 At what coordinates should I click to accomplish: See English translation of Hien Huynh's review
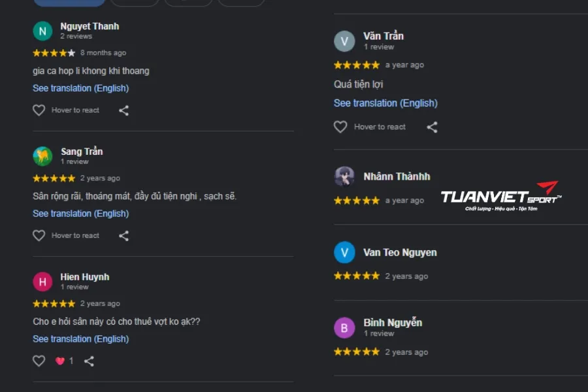click(x=80, y=338)
